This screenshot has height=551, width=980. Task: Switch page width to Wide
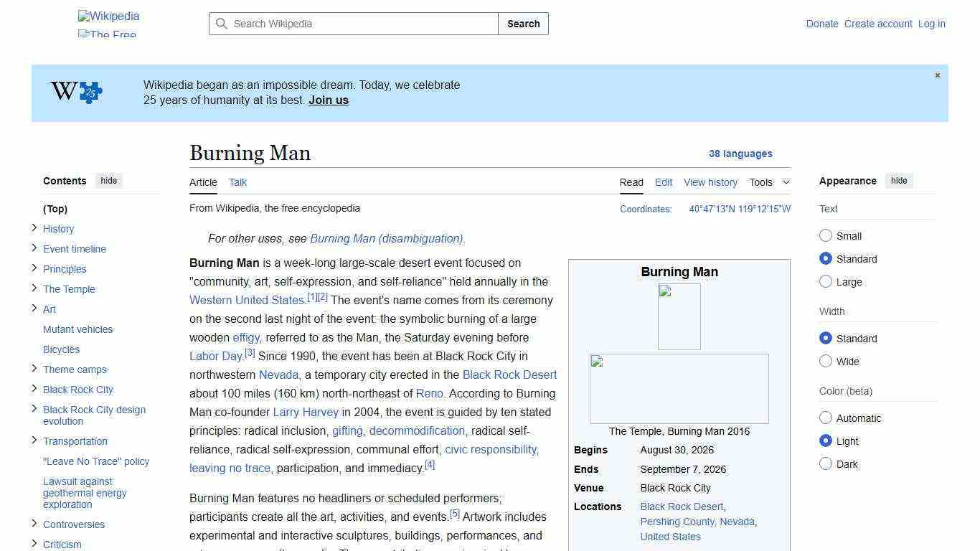[826, 362]
